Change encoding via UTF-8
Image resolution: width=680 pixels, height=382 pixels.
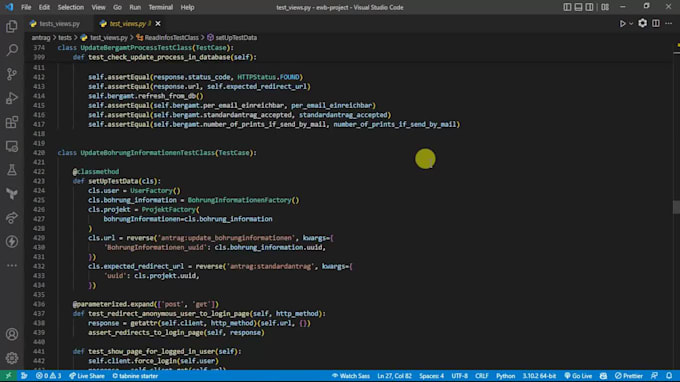(x=460, y=376)
